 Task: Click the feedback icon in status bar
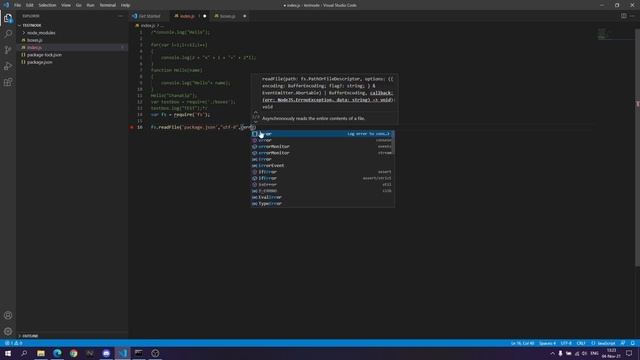pos(623,343)
